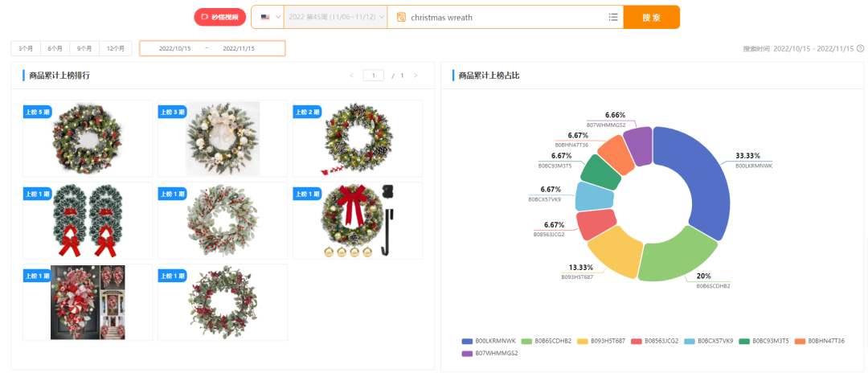
Task: Select the 6个月 range tab
Action: pyautogui.click(x=55, y=49)
